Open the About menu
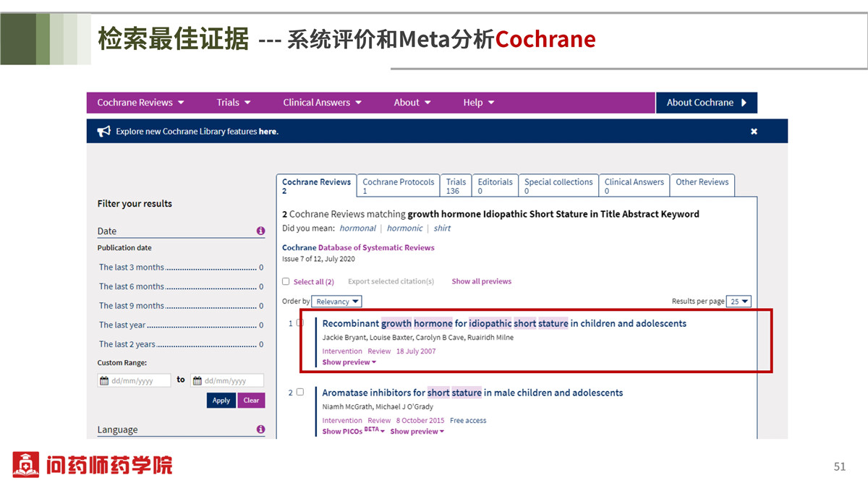This screenshot has width=868, height=488. tap(412, 103)
